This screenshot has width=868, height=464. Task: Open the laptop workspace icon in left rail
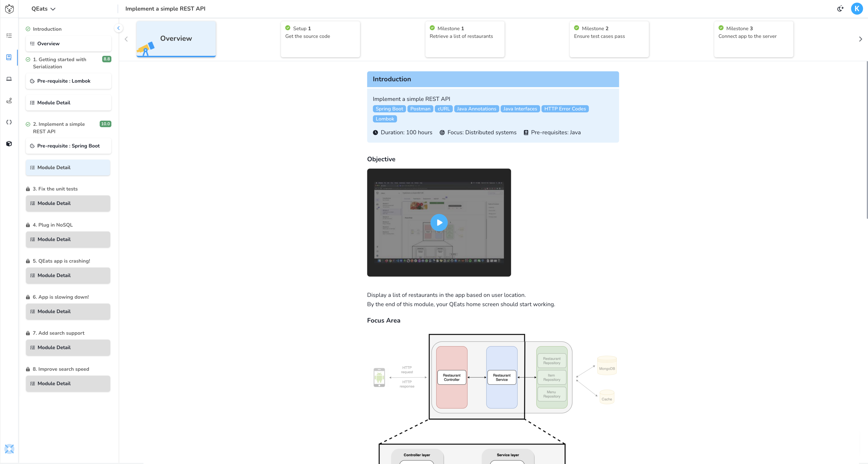coord(9,79)
